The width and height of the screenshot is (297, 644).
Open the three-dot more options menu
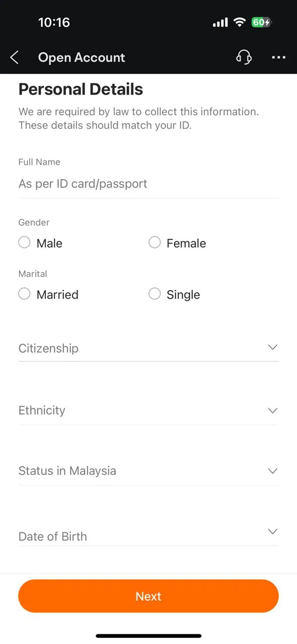pos(278,58)
